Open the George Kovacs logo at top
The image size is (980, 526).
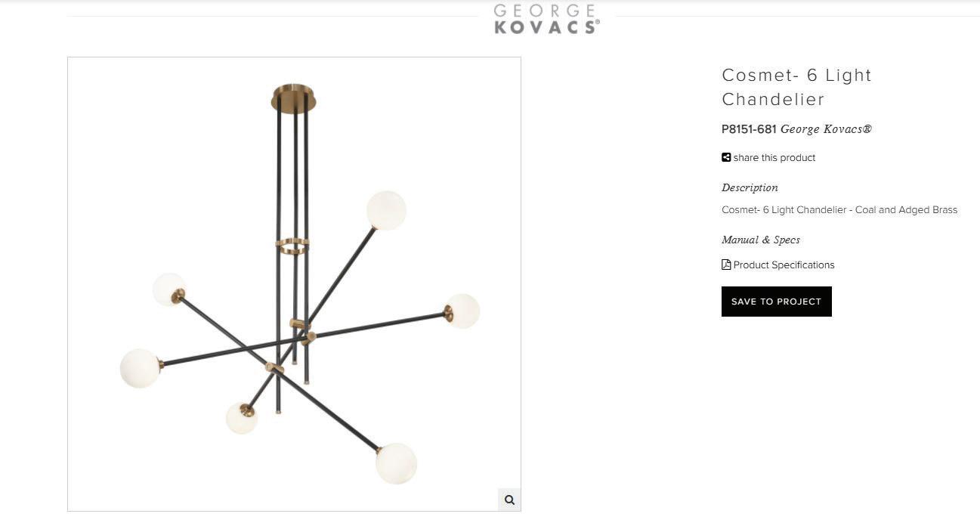pyautogui.click(x=547, y=19)
